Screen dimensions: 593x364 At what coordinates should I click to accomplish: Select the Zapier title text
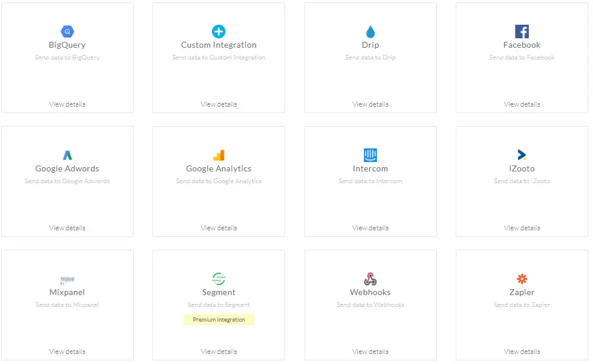coord(522,293)
